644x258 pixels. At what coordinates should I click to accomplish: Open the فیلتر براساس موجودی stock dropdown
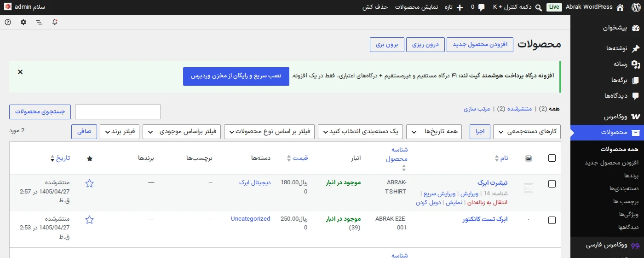tap(182, 131)
